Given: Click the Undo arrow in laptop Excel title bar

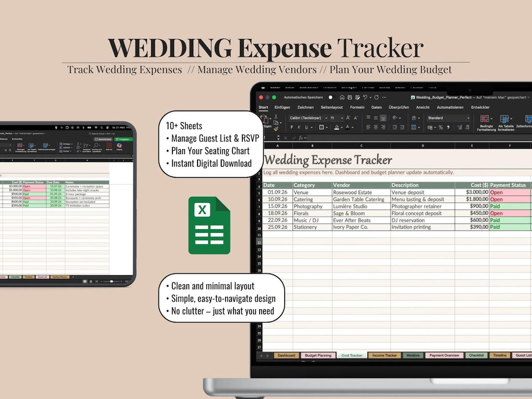Looking at the screenshot, I should [x=365, y=98].
